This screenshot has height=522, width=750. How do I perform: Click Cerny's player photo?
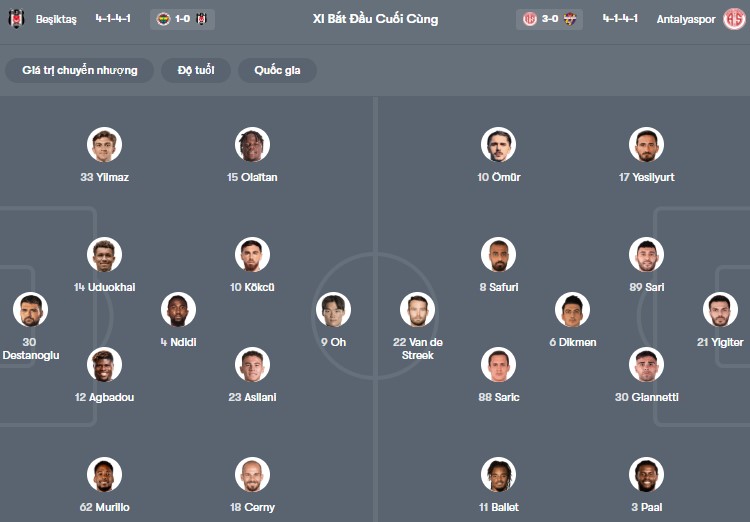pyautogui.click(x=252, y=475)
